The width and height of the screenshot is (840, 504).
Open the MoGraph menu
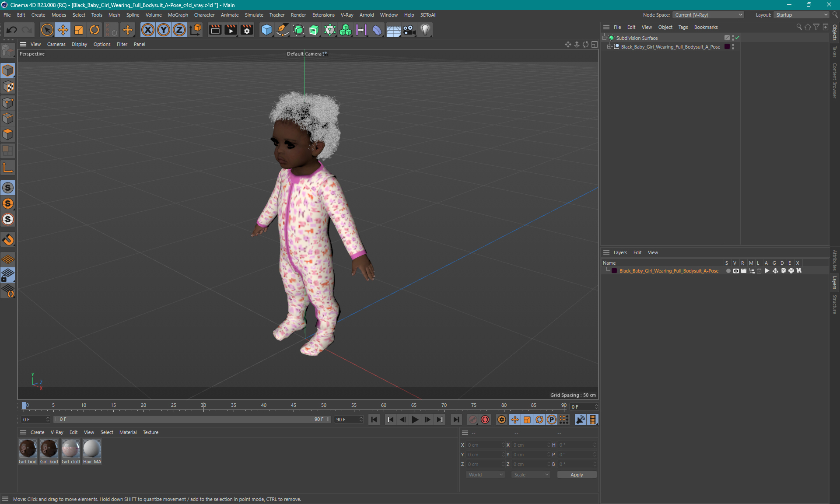coord(178,15)
